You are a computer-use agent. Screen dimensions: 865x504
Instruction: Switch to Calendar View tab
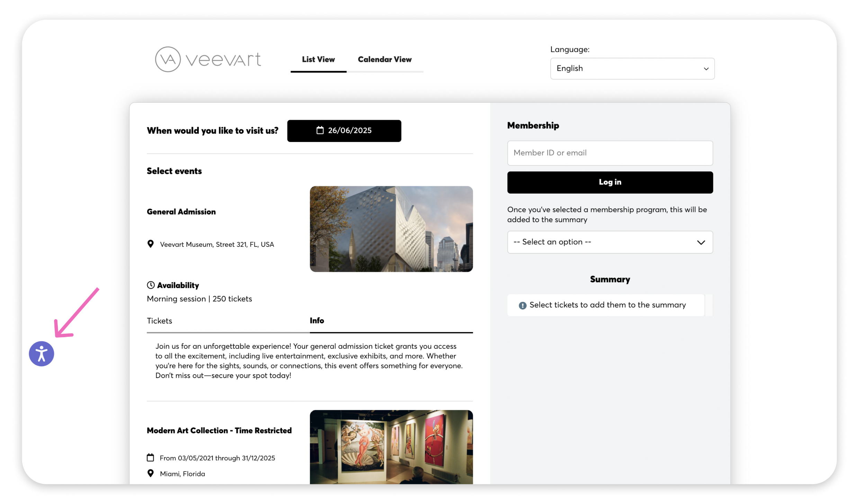pyautogui.click(x=384, y=59)
